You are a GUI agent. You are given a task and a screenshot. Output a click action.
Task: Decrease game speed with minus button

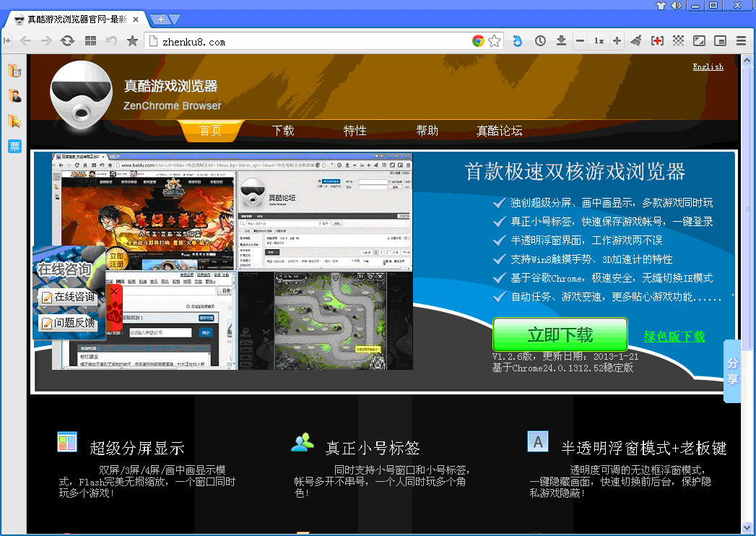[x=581, y=41]
